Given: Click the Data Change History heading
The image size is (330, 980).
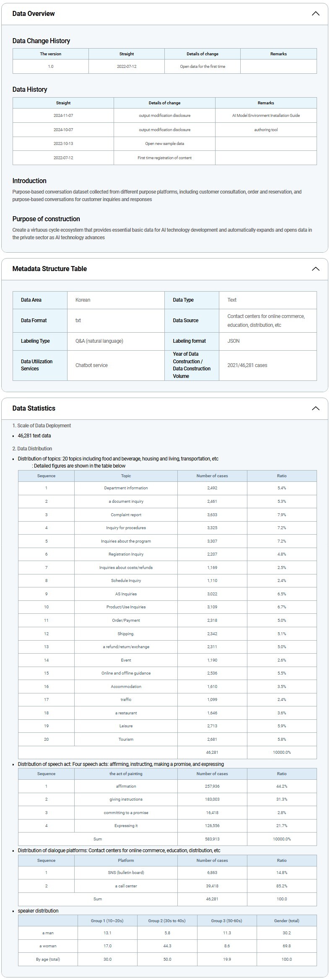Looking at the screenshot, I should click(41, 41).
